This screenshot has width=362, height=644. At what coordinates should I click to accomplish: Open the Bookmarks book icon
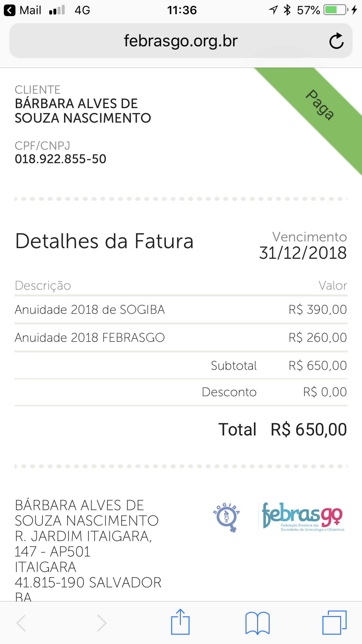click(x=257, y=623)
